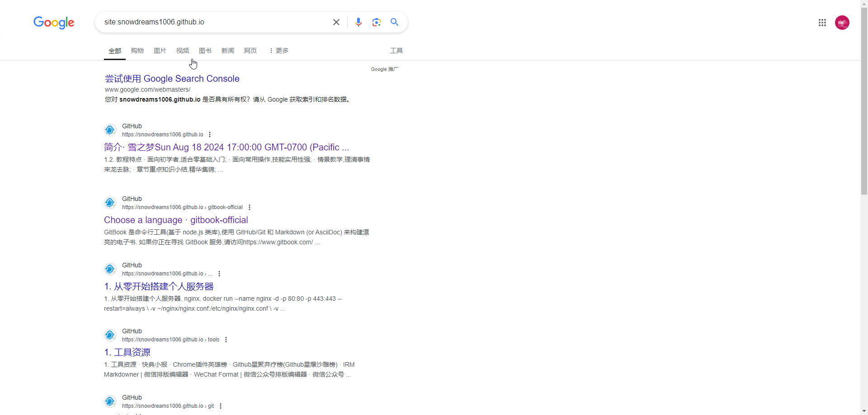Start voice search with the microphone
Image resolution: width=868 pixels, height=415 pixels.
click(x=358, y=22)
